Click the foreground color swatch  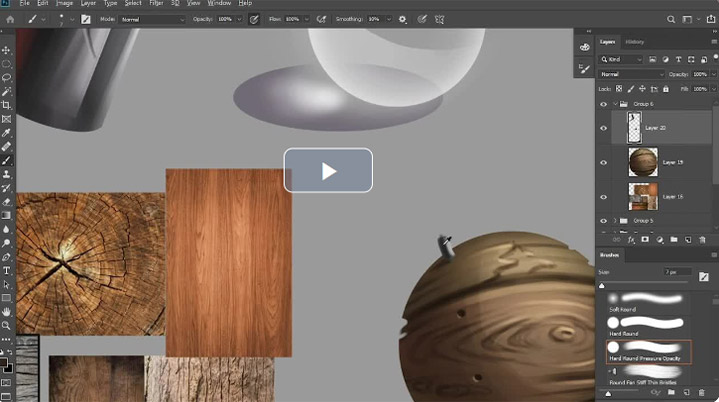(x=4, y=363)
